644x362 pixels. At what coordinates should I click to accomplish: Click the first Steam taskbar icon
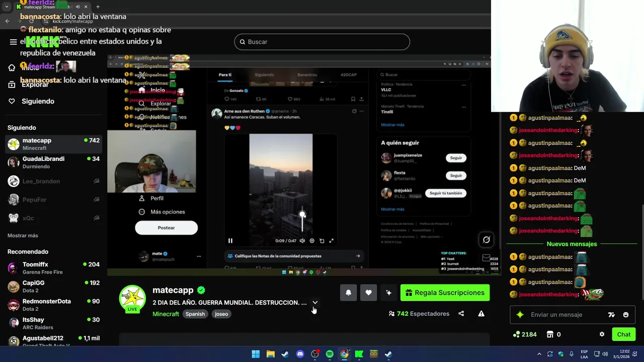(x=285, y=354)
